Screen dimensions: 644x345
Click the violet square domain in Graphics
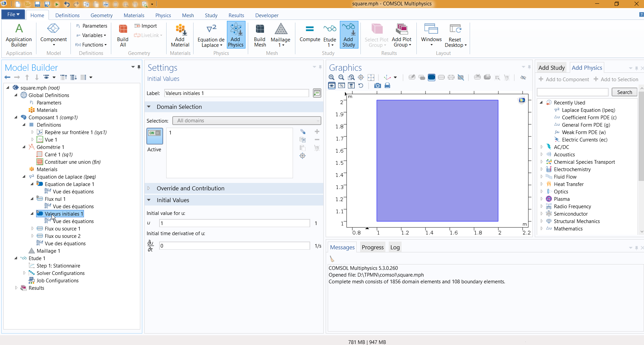click(x=437, y=161)
